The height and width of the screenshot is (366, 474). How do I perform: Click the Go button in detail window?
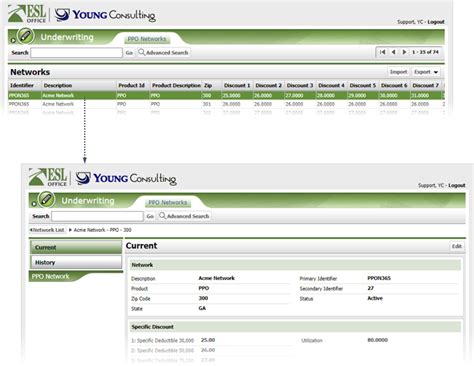[150, 216]
